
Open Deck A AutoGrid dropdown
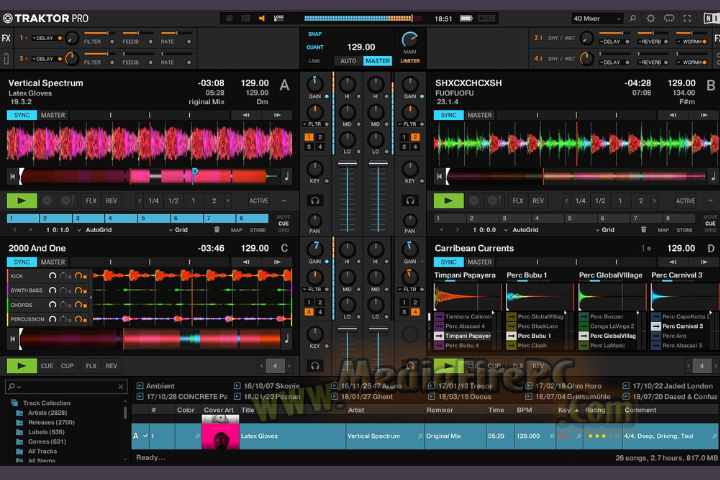pyautogui.click(x=95, y=230)
